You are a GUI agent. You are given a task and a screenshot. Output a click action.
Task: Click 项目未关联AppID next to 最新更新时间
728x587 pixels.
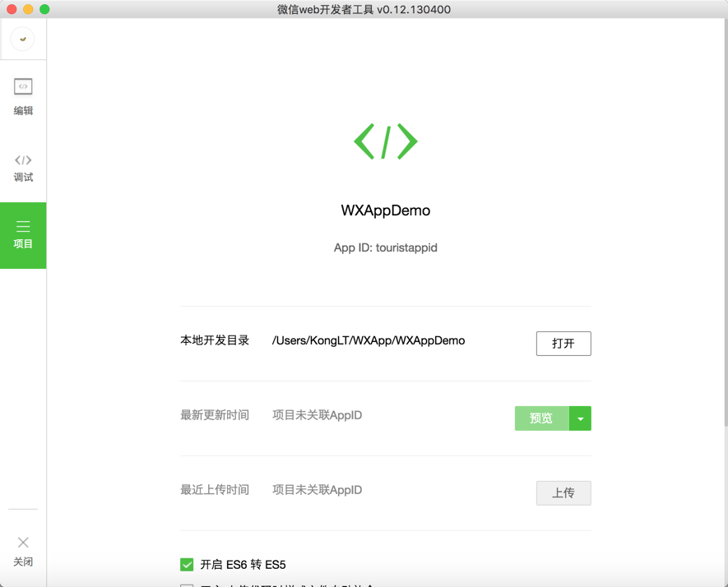pyautogui.click(x=317, y=415)
